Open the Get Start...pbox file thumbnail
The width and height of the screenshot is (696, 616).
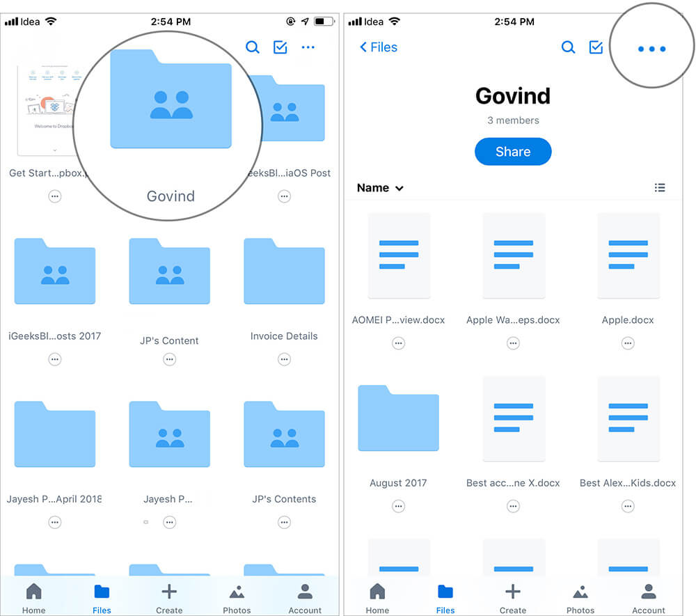pyautogui.click(x=45, y=110)
